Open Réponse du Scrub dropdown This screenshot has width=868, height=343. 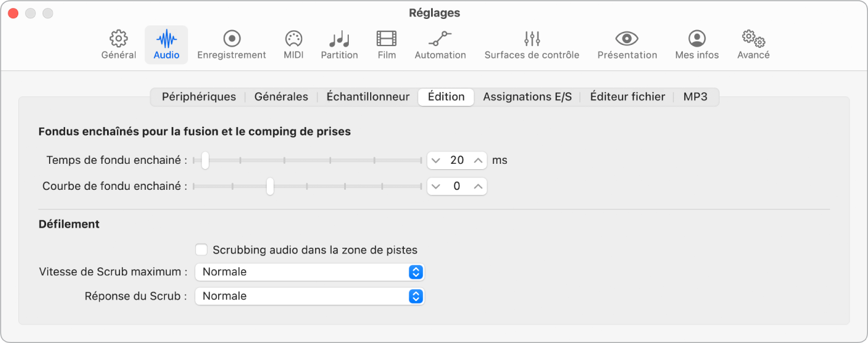point(310,296)
